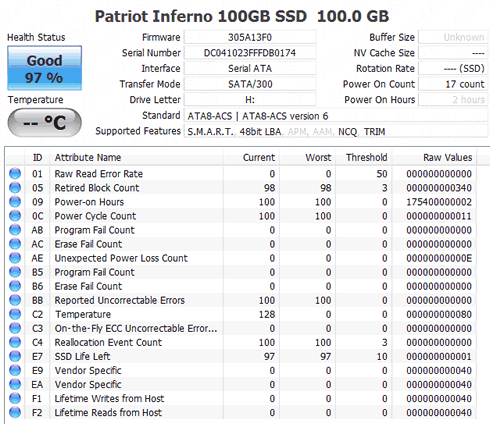
Task: Click the status circle in the C2 Temperature row
Action: click(x=15, y=314)
